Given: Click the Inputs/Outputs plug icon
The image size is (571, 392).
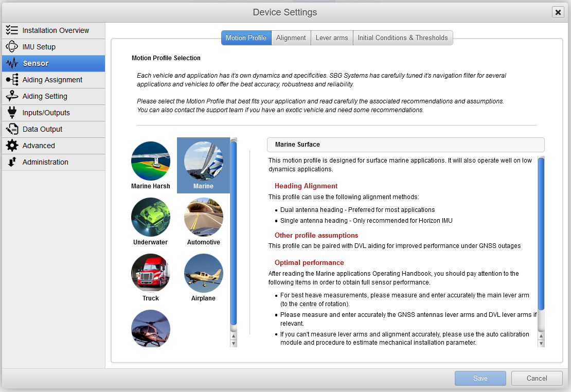Looking at the screenshot, I should click(x=12, y=112).
